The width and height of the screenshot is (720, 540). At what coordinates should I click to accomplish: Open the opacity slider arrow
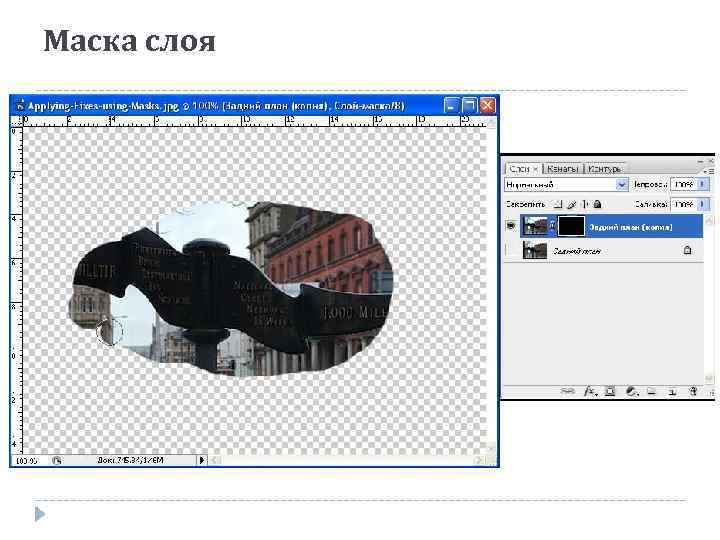[x=703, y=185]
